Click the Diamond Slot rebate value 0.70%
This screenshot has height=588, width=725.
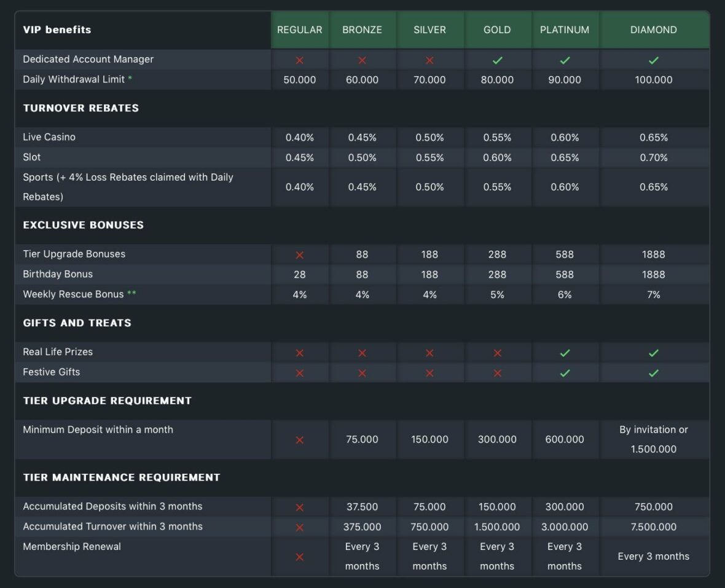[x=654, y=158]
